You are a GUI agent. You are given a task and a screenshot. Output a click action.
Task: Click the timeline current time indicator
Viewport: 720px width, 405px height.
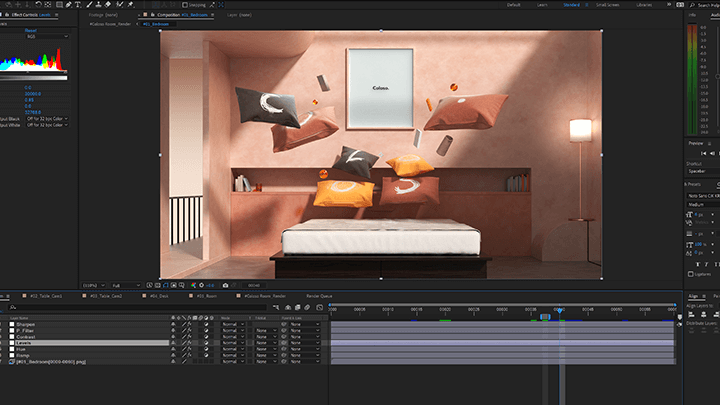tap(560, 311)
